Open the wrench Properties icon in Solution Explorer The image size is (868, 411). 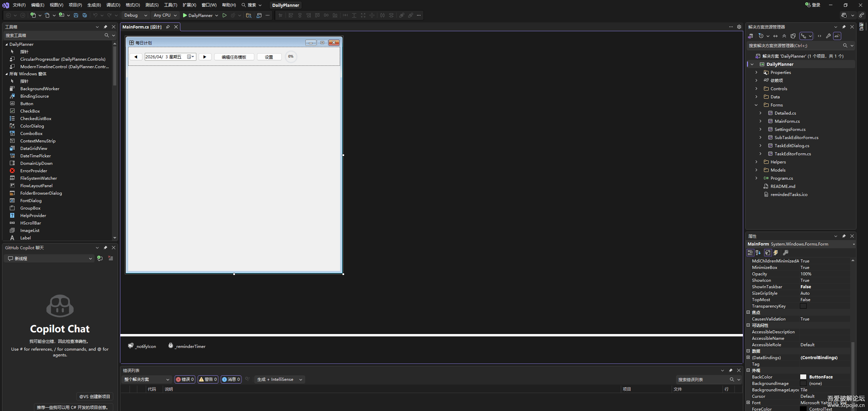(828, 36)
